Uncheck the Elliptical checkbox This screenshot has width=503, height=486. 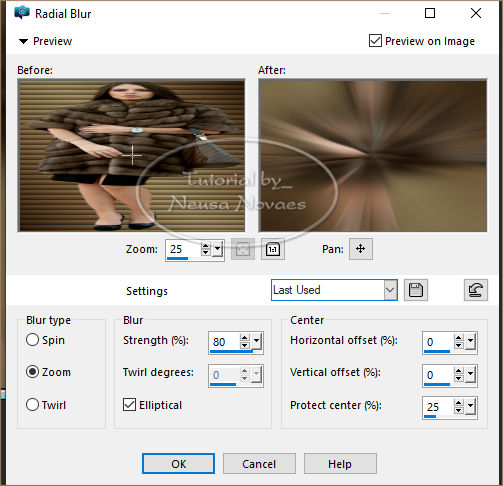click(x=129, y=405)
